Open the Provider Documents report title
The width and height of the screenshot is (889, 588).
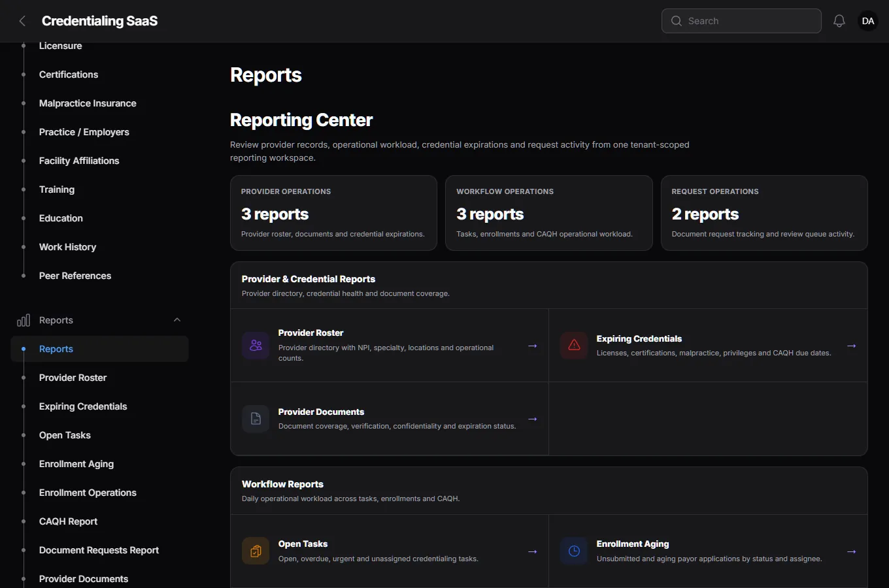click(x=321, y=412)
